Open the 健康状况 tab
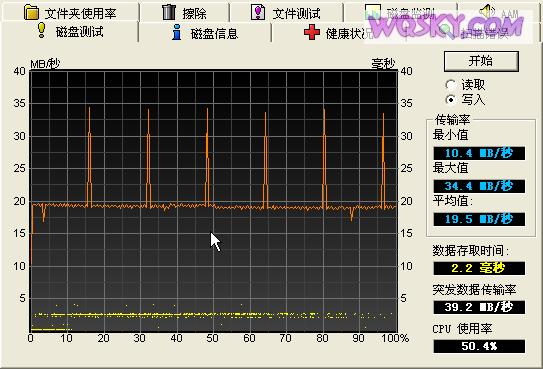The image size is (543, 369). 338,33
